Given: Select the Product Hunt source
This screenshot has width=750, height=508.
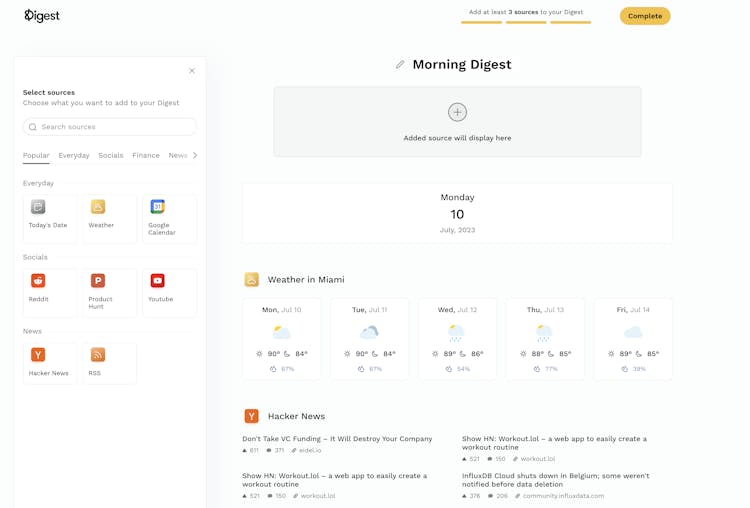Looking at the screenshot, I should click(x=109, y=292).
